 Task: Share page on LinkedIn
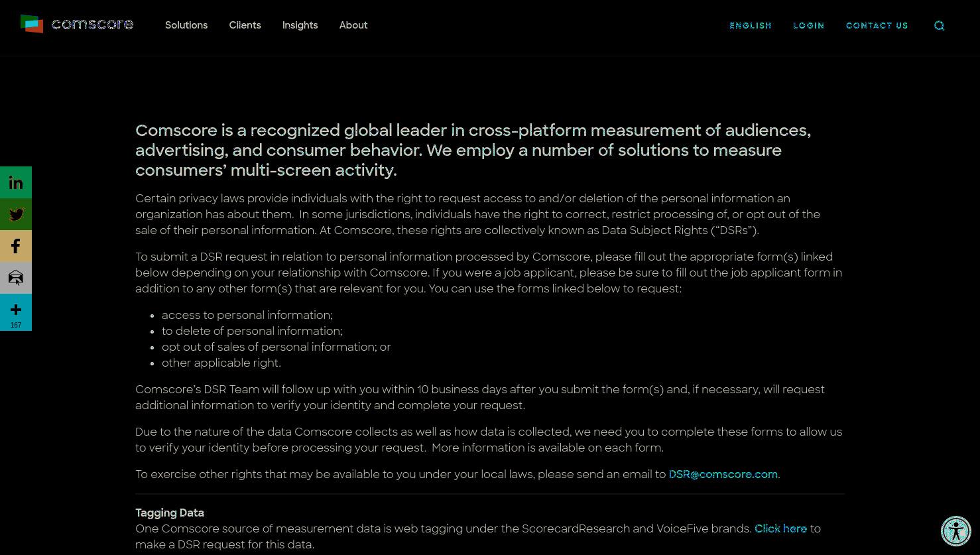click(x=16, y=182)
